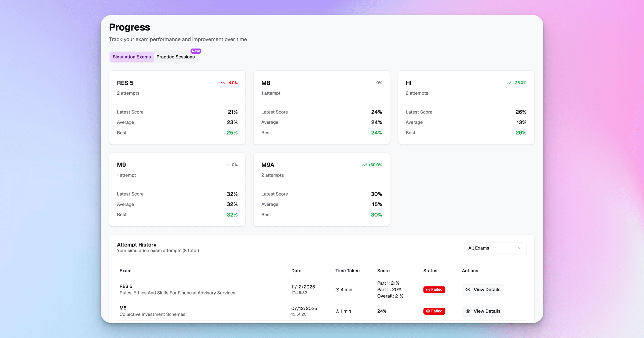This screenshot has width=644, height=338.
Task: Click the HI upward trend icon
Action: (x=508, y=83)
